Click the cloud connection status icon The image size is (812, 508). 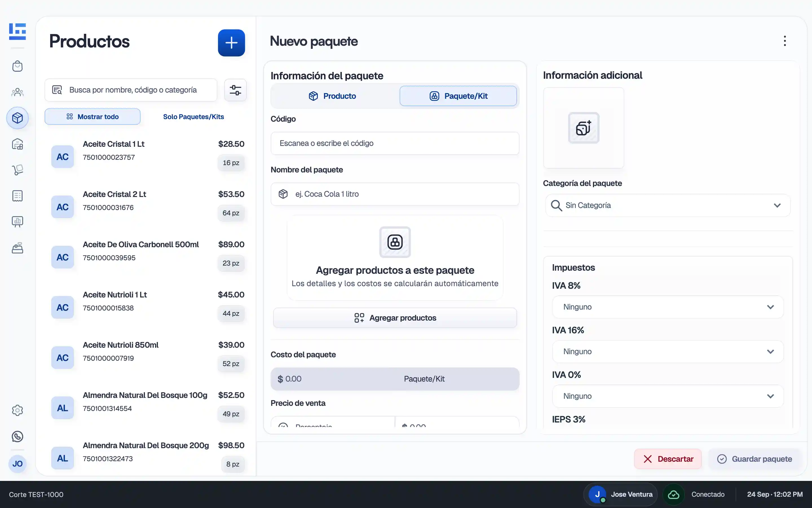click(673, 494)
